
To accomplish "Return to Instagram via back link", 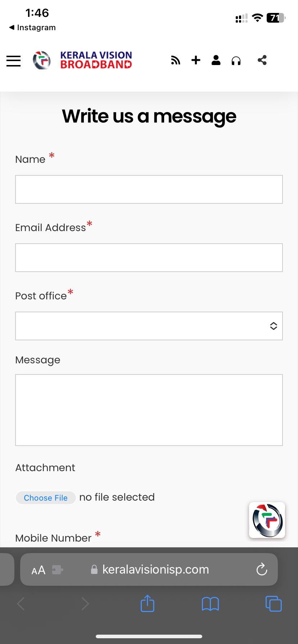I will click(32, 28).
